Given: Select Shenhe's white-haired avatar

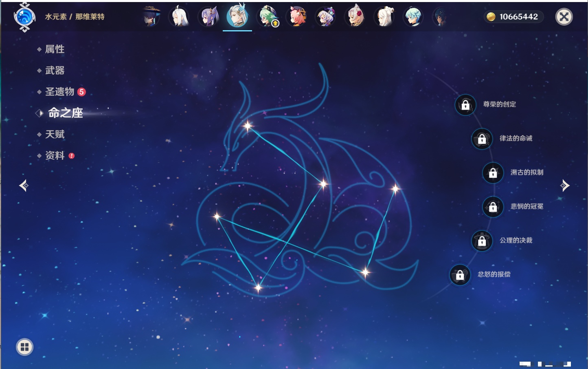Looking at the screenshot, I should pyautogui.click(x=180, y=17).
